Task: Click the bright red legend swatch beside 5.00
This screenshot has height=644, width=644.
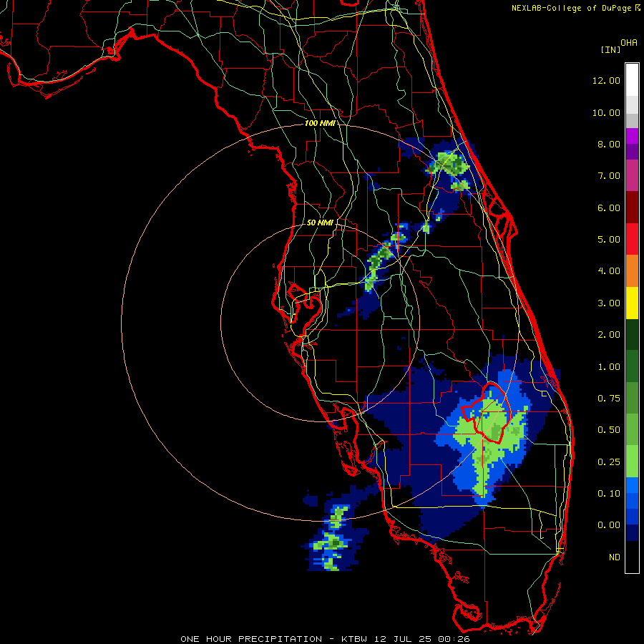Action: (x=632, y=239)
